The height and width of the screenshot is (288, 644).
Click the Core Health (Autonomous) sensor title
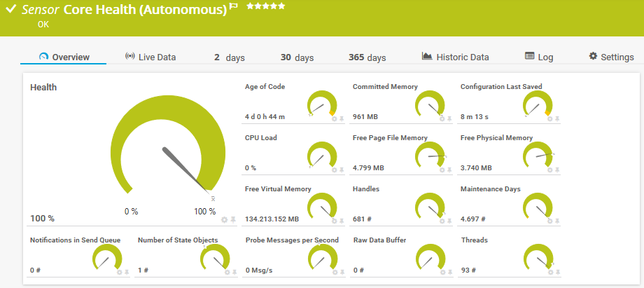click(144, 9)
